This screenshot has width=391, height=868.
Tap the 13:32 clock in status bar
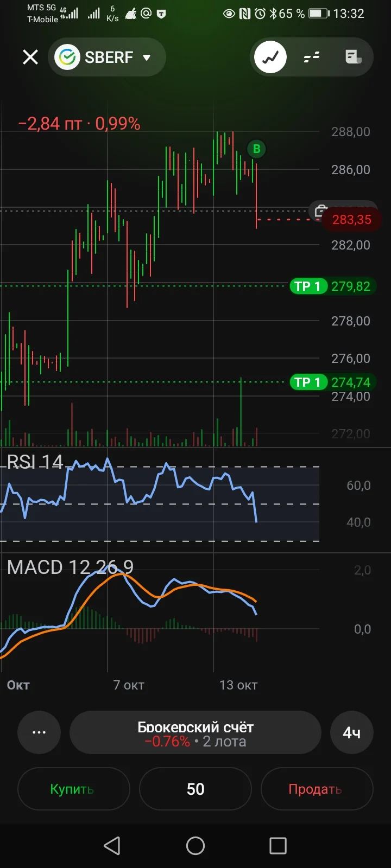[349, 14]
